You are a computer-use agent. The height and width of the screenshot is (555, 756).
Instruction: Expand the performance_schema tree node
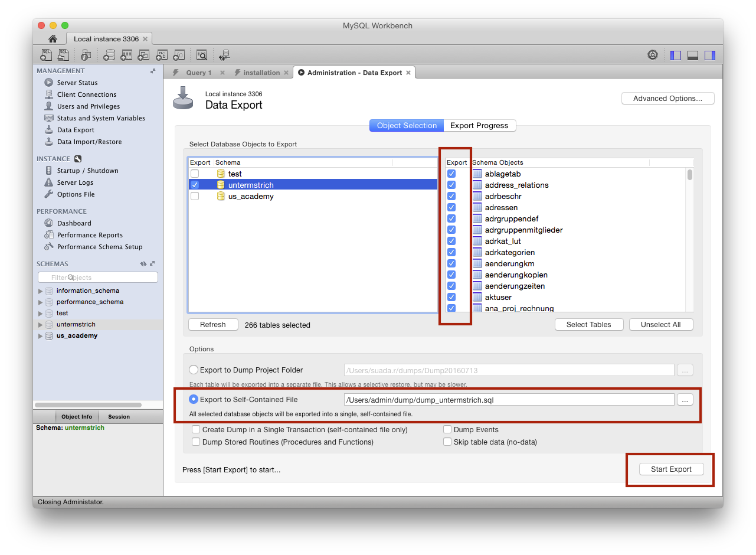(40, 302)
